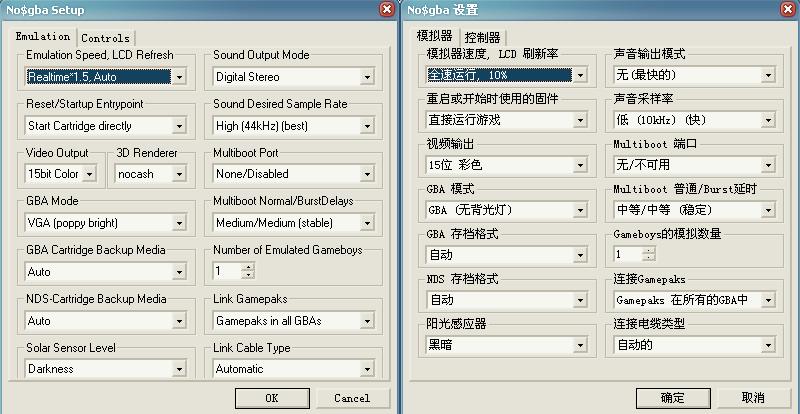
Task: Increase Number of Emulated Gameboys in English window
Action: [248, 266]
